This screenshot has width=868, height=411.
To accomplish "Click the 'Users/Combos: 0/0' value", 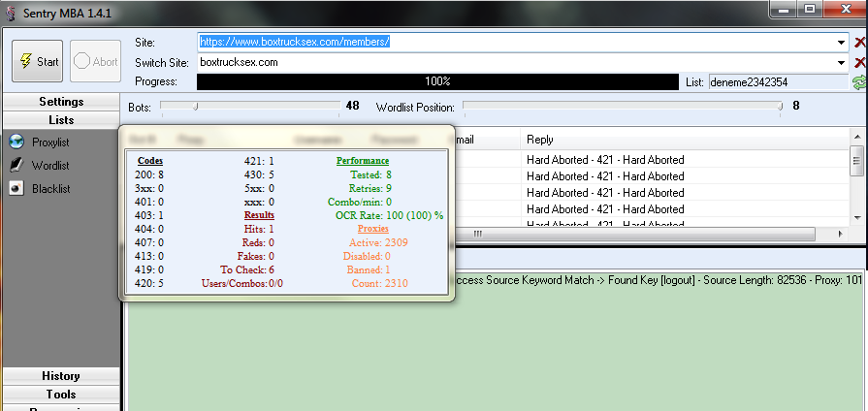I will pos(241,283).
